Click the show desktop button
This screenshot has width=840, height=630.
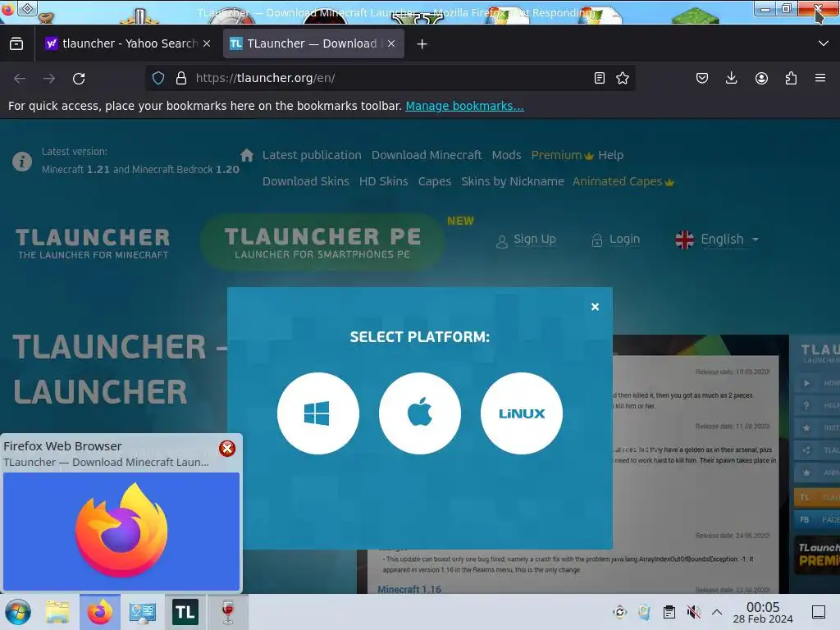click(818, 612)
